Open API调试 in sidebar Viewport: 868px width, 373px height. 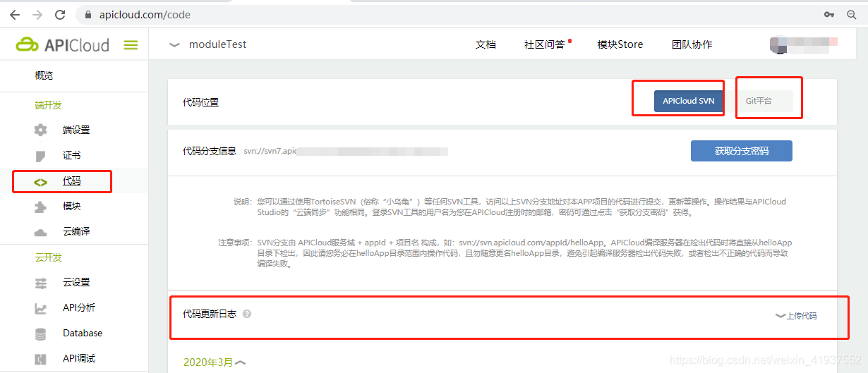point(79,358)
